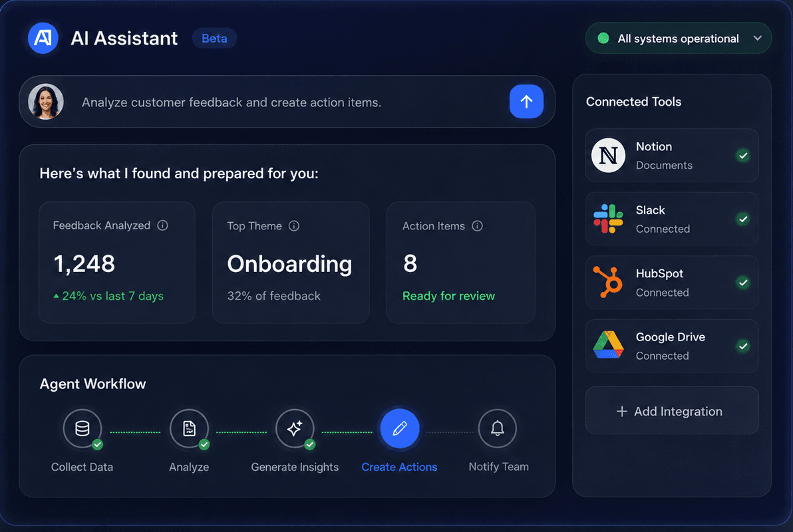Image resolution: width=793 pixels, height=532 pixels.
Task: Click the Analyze step label
Action: [x=189, y=467]
